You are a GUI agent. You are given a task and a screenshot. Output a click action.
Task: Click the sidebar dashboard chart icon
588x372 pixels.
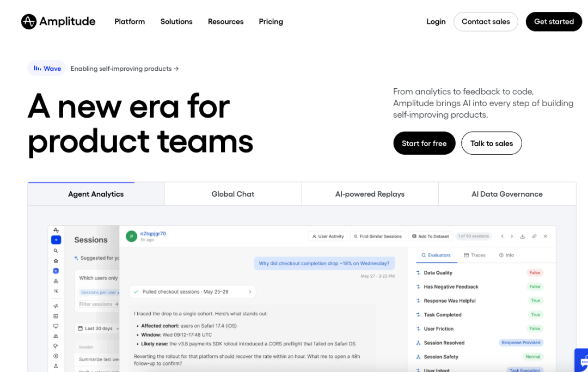[56, 316]
